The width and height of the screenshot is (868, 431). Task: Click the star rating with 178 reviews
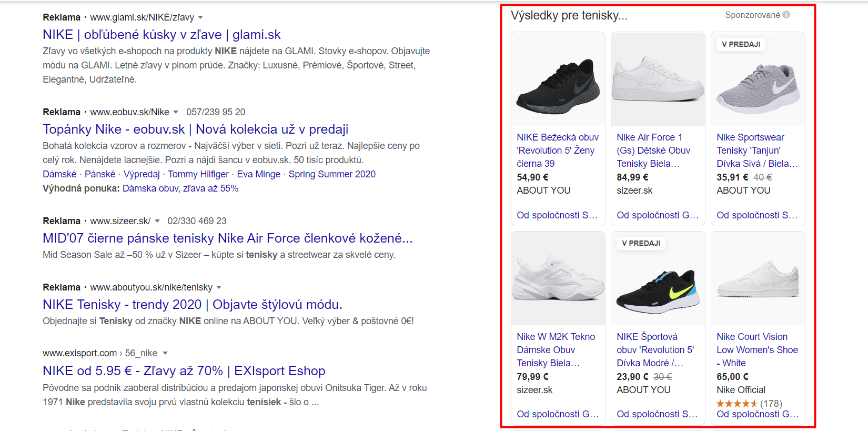[x=749, y=404]
